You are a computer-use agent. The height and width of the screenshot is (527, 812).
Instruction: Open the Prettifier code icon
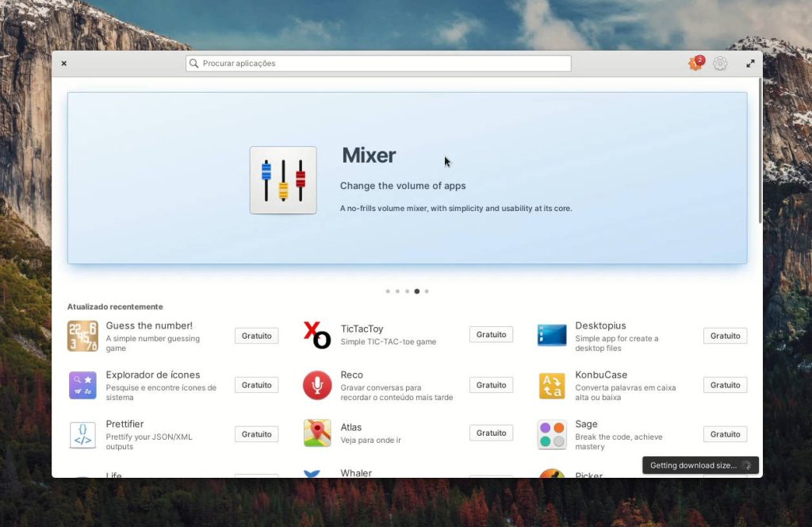[82, 435]
